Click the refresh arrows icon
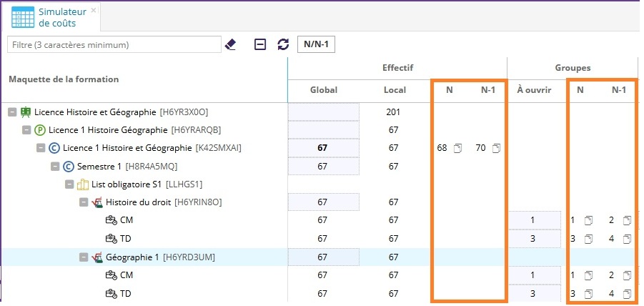The image size is (644, 306). click(x=283, y=44)
